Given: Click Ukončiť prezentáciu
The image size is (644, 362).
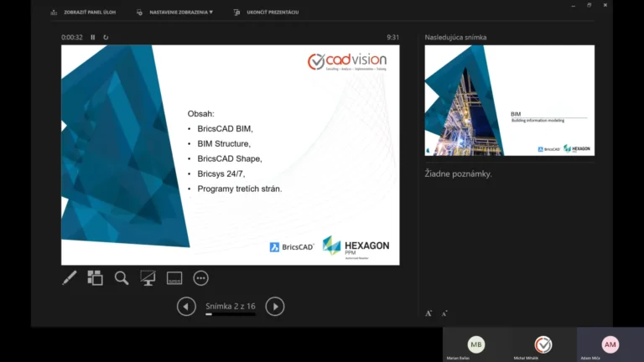Looking at the screenshot, I should coord(266,13).
